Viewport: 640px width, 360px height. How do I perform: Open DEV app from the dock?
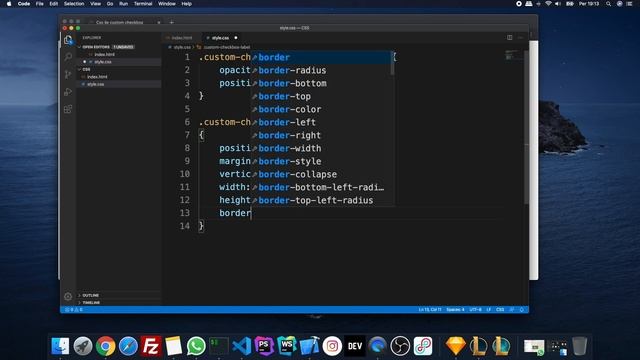coord(355,346)
